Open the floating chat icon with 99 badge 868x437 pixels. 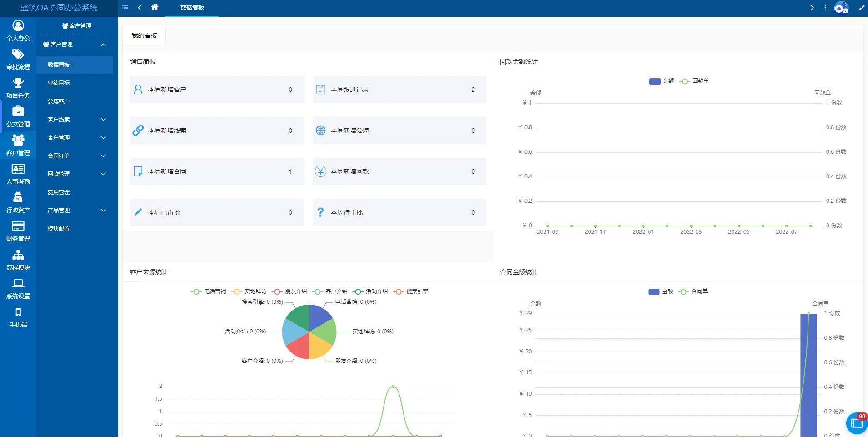click(x=857, y=423)
